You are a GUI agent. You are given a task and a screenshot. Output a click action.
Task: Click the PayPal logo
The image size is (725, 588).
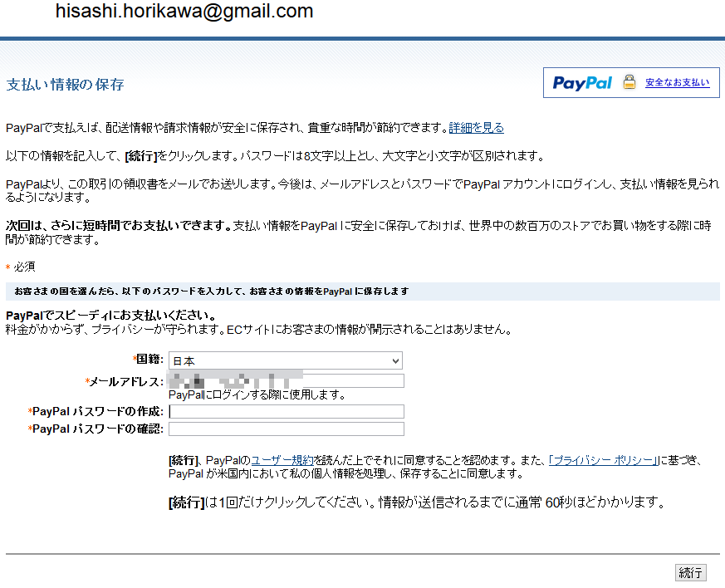582,83
